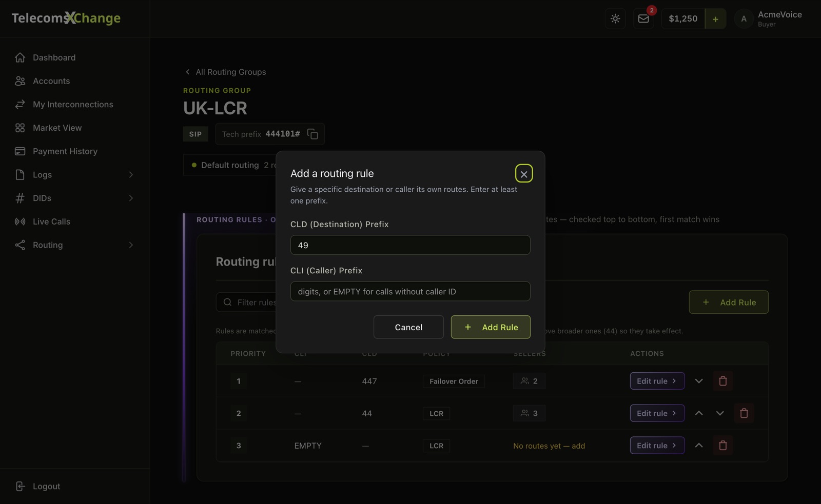Add funds with the plus button
The image size is (821, 504).
[x=715, y=19]
